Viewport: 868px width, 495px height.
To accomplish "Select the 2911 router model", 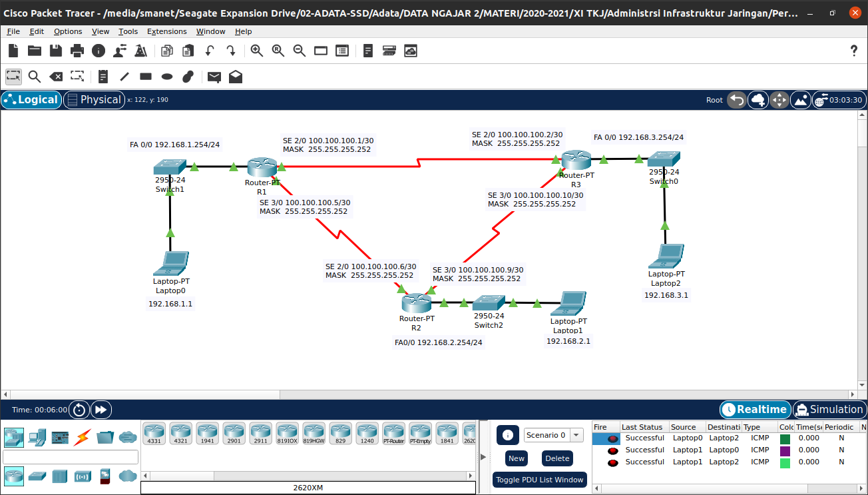I will click(260, 434).
